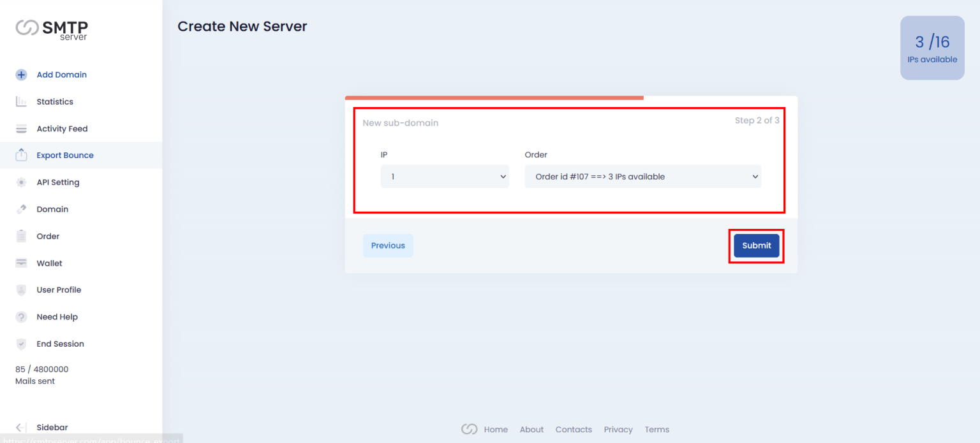The image size is (980, 443).
Task: Visit the Contacts footer link
Action: pyautogui.click(x=574, y=430)
